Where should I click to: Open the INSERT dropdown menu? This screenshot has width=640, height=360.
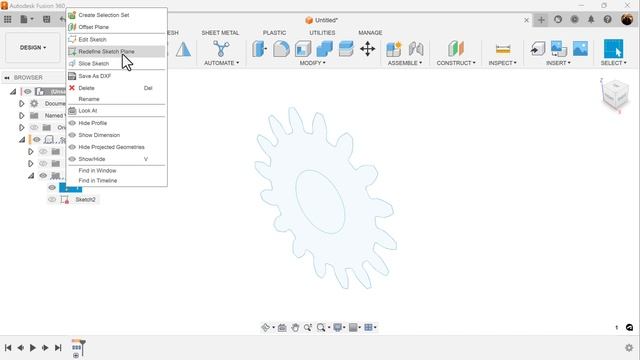click(x=558, y=63)
